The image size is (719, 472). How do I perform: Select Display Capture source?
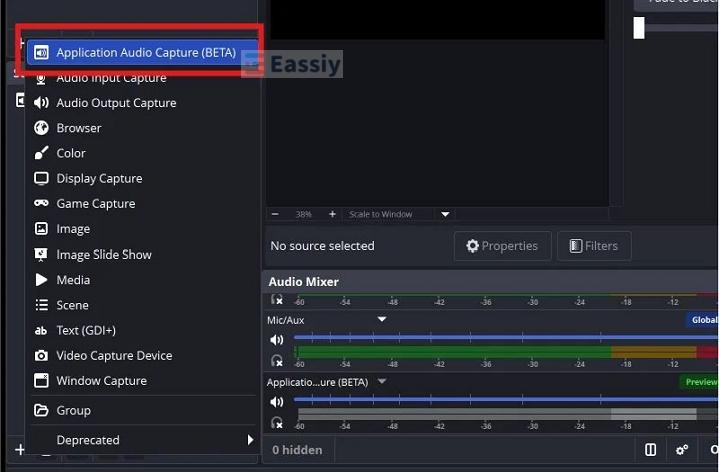(x=142, y=178)
